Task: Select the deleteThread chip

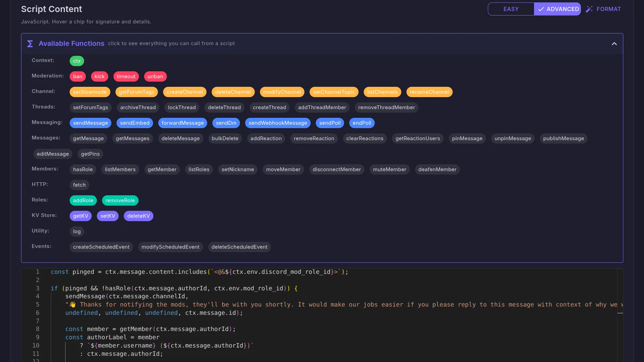Action: 224,107
